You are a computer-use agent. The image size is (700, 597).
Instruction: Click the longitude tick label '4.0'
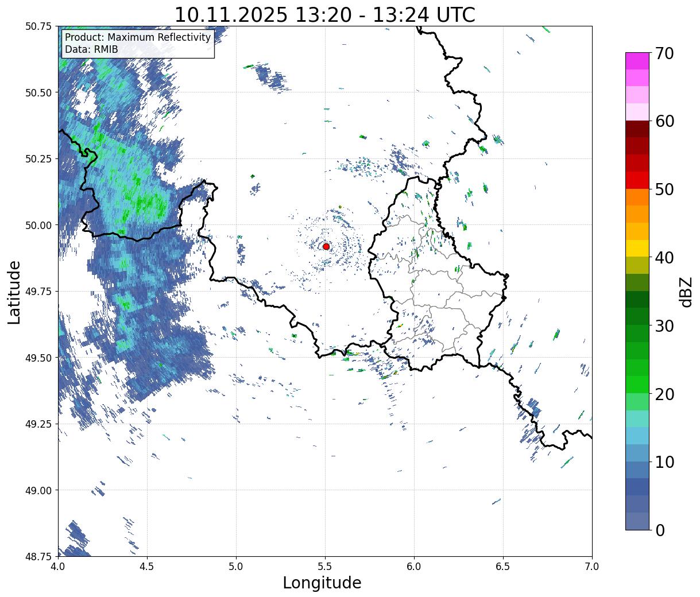(58, 566)
